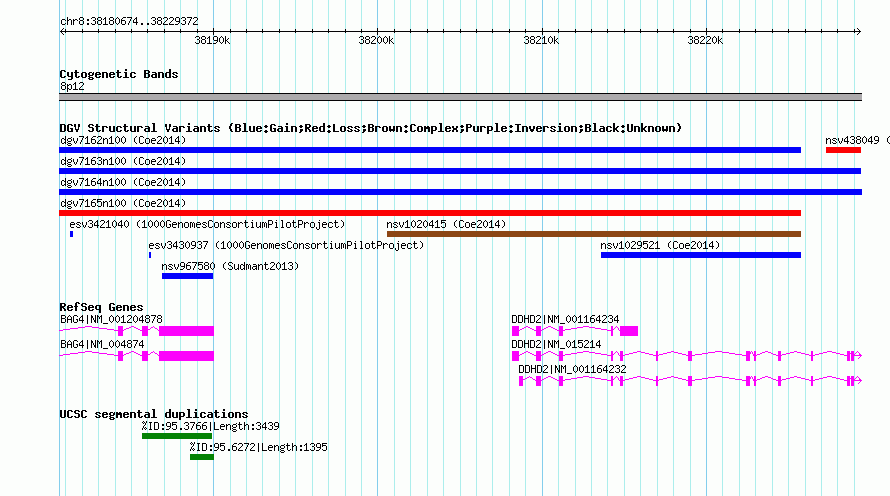Click the 38210k scale label

(541, 40)
